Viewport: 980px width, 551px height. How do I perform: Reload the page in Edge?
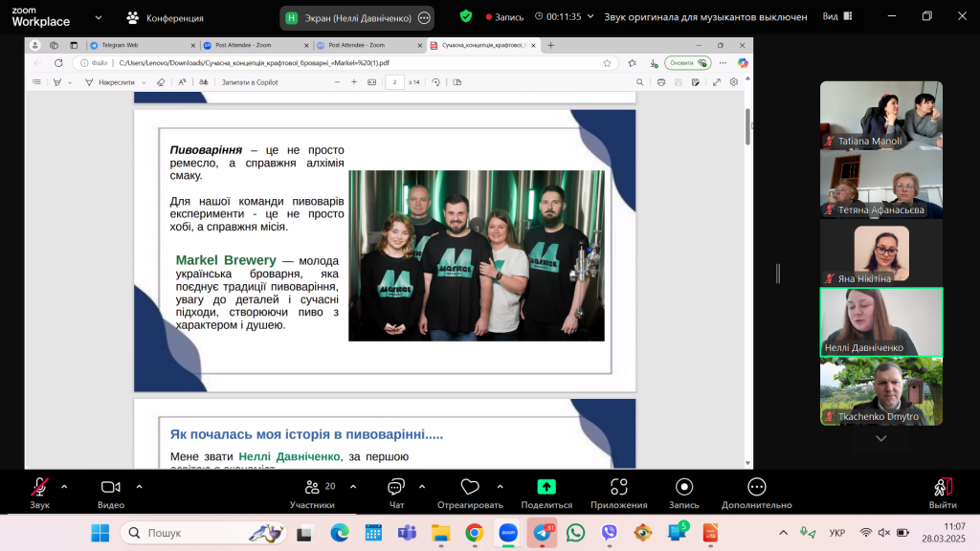click(x=58, y=63)
